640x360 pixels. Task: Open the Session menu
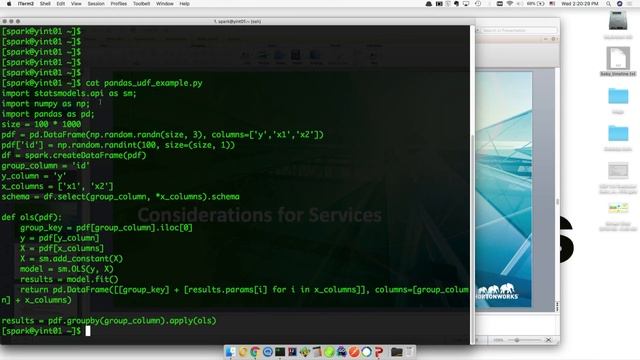click(96, 4)
